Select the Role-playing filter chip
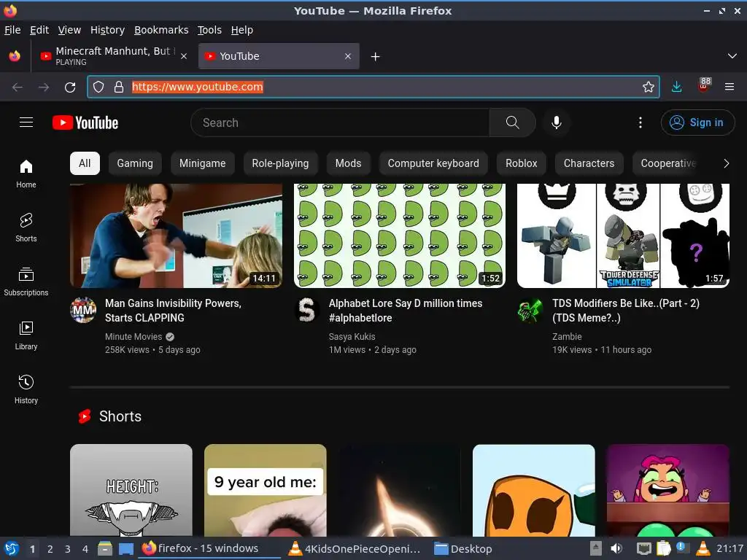 coord(280,163)
